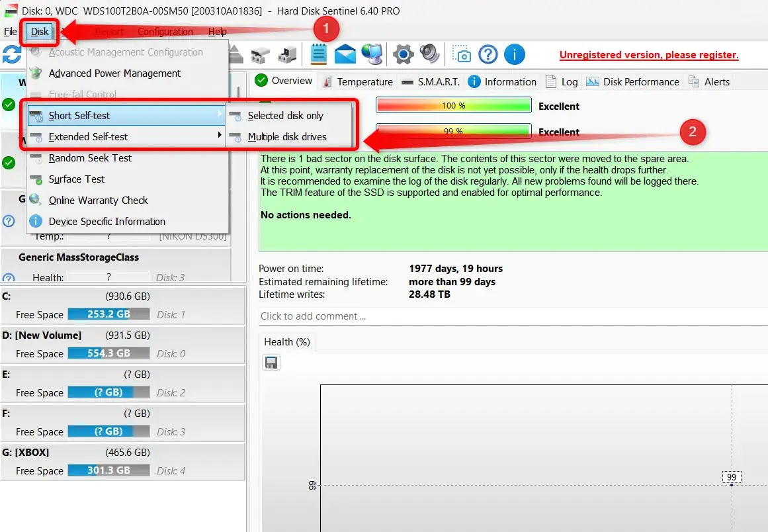
Task: Open the File menu
Action: (11, 32)
